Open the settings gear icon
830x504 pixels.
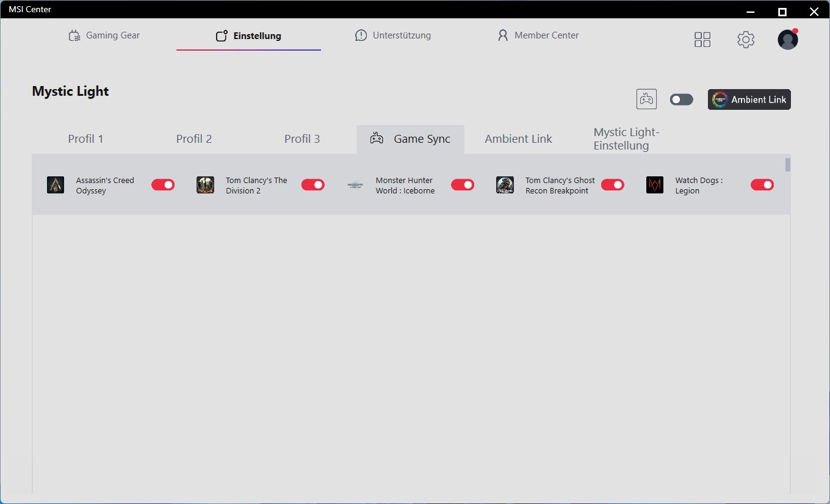[745, 40]
